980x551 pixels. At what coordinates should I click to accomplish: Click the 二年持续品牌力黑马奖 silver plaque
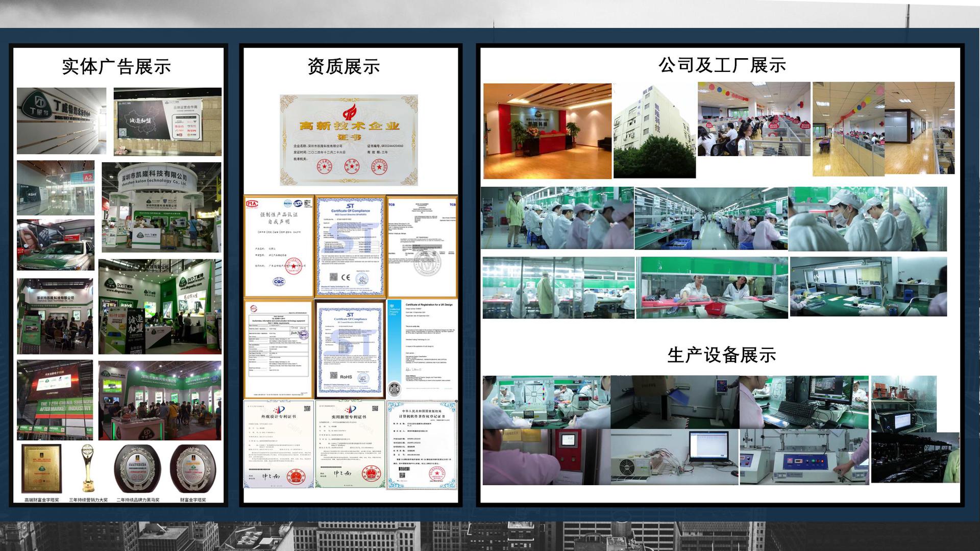(137, 468)
